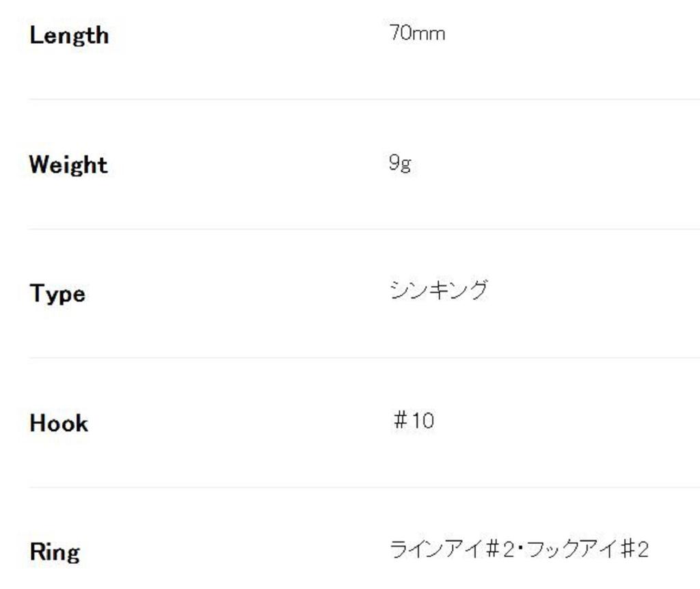Screen dimensions: 700x589
Task: Click the Weight specification label
Action: point(68,165)
